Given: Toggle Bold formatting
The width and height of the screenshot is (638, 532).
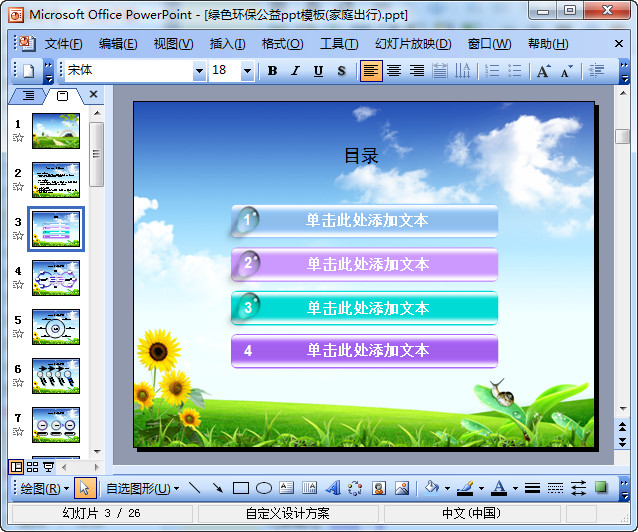Looking at the screenshot, I should click(273, 71).
